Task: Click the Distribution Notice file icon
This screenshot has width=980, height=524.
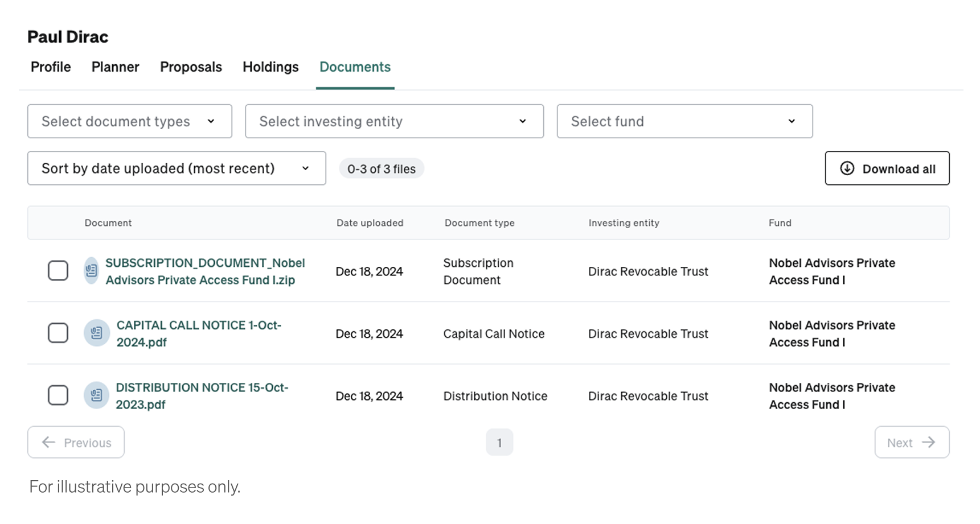Action: [x=96, y=395]
